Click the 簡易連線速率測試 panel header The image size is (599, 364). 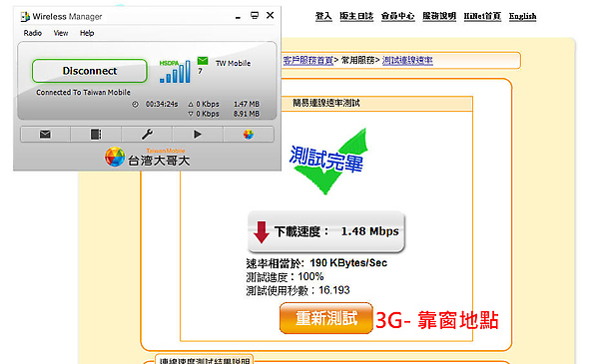[326, 103]
